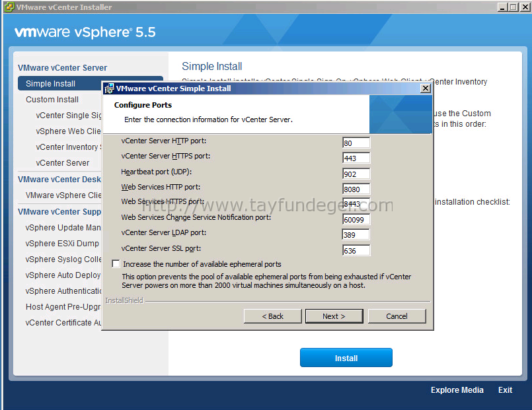The height and width of the screenshot is (410, 532).
Task: Click the "Heartbeat port (UDP):" label
Action: tap(157, 172)
